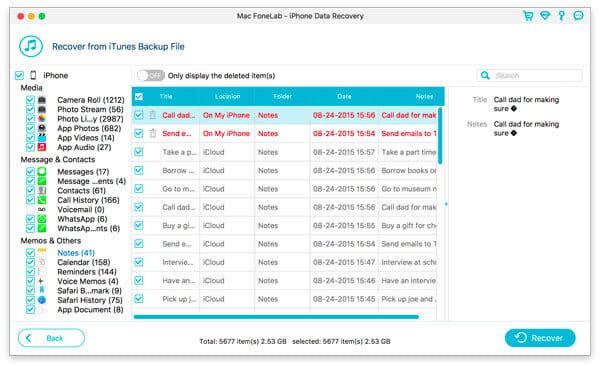The height and width of the screenshot is (367, 600).
Task: Open the shopping cart icon
Action: (528, 16)
